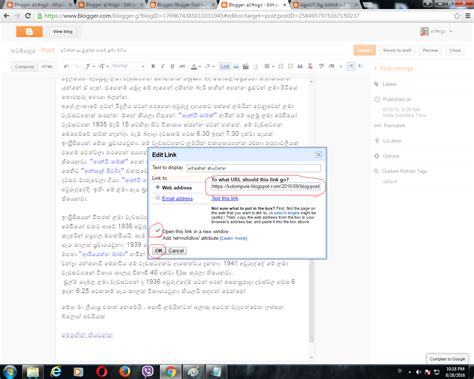Click the browser Back arrow
Viewport: 474px width, 379px height.
tap(6, 16)
